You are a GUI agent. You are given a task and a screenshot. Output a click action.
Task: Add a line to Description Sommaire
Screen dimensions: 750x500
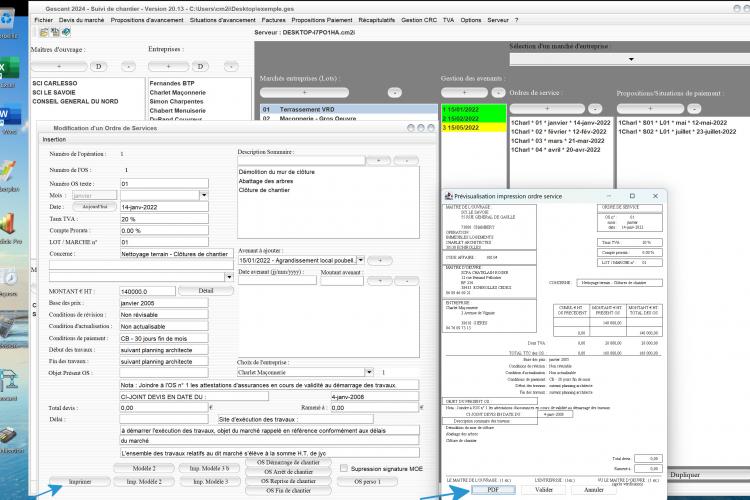tap(378, 161)
